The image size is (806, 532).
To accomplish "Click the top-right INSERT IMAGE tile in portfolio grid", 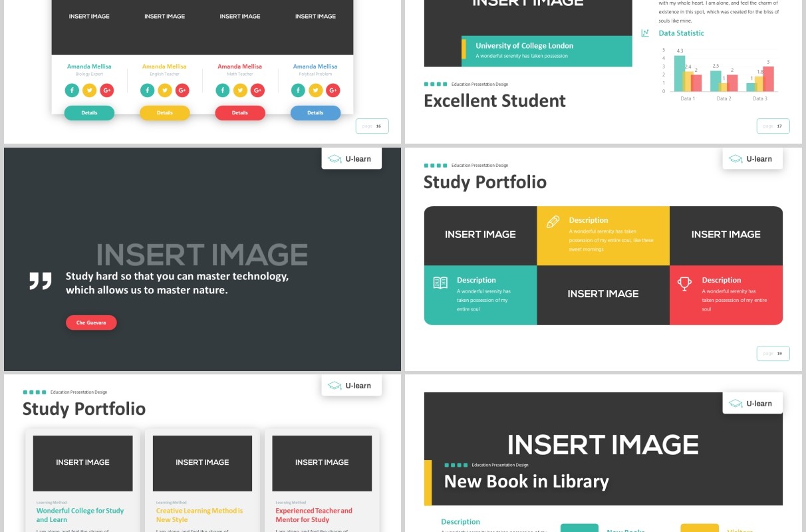I will point(726,235).
